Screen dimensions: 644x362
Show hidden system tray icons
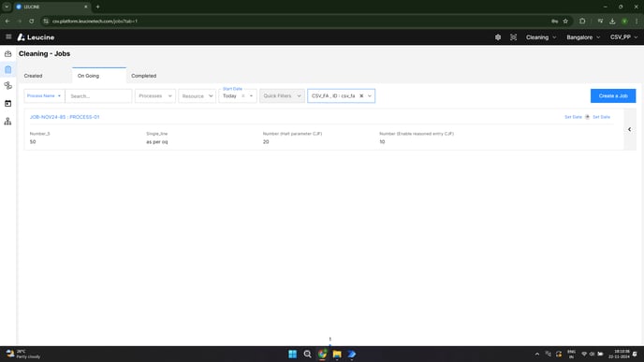[x=536, y=354]
